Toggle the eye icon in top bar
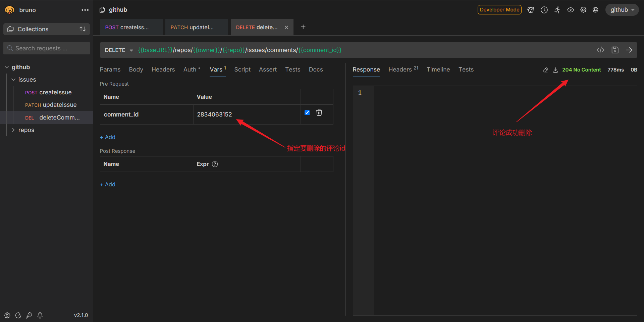This screenshot has height=322, width=644. (571, 10)
